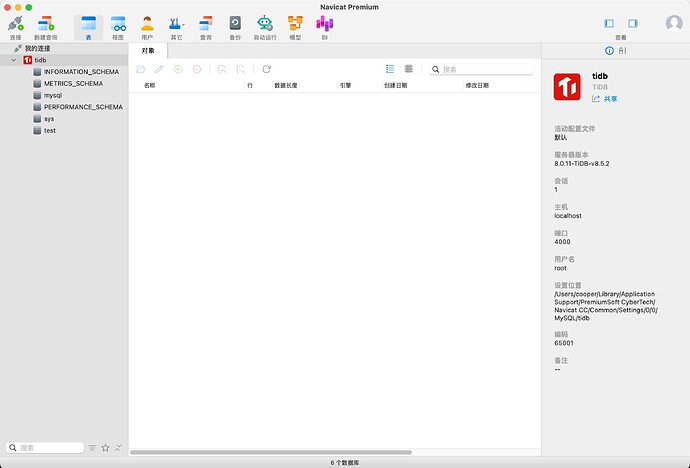Click the horizontal scrollbar of object list
Viewport: 690px width, 468px height.
click(271, 452)
